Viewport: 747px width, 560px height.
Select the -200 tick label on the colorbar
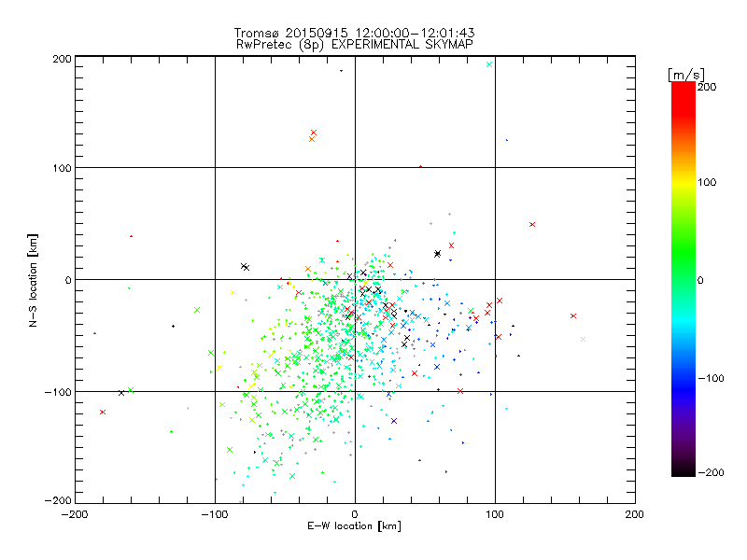coord(711,472)
